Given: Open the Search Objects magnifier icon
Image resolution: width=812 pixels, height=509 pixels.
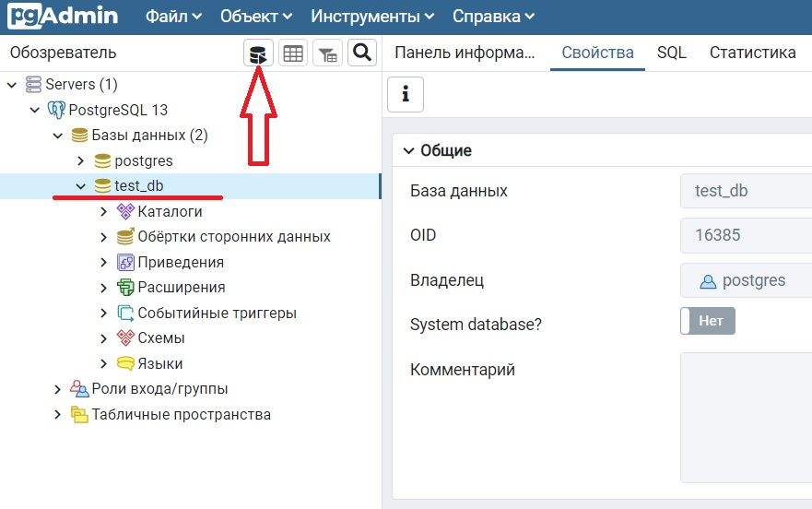Looking at the screenshot, I should [x=362, y=53].
